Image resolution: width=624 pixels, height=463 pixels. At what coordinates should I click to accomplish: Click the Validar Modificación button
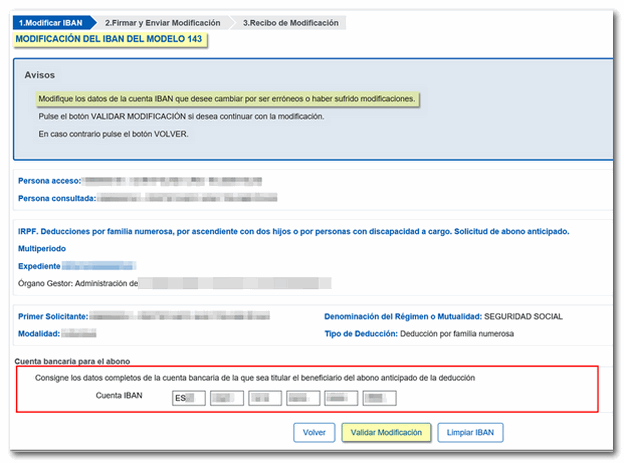pyautogui.click(x=388, y=433)
